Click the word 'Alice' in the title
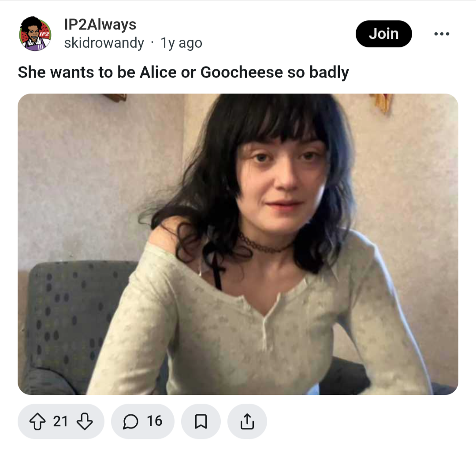Screen dimensions: 476x450 pyautogui.click(x=158, y=72)
